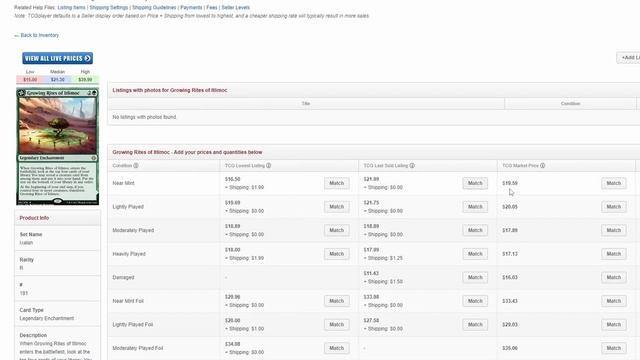Screen dimensions: 640x360
Task: Click the Near Mint market price $19.59
Action: pyautogui.click(x=510, y=183)
